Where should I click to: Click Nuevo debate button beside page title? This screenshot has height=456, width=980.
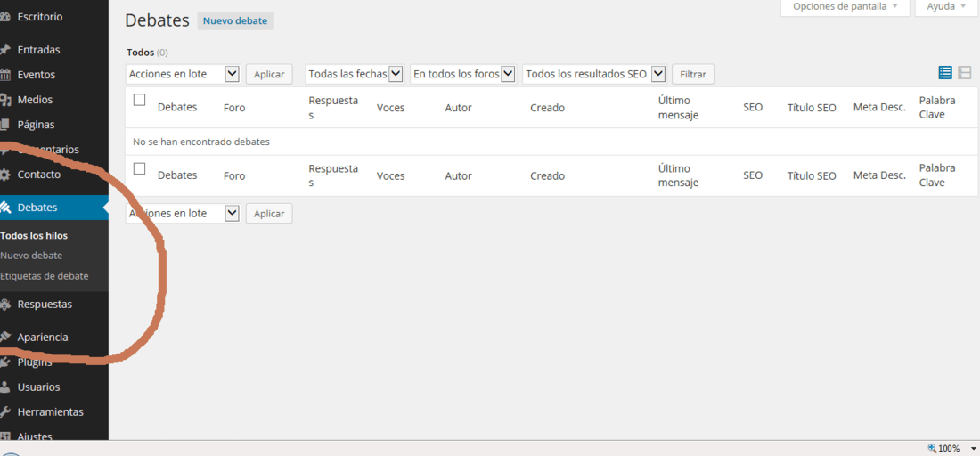click(x=235, y=20)
